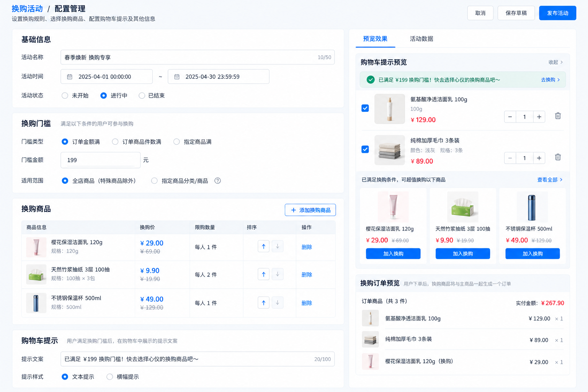This screenshot has height=392, width=588.
Task: Click help question icon beside 指定商品分类/商品
Action: (217, 181)
